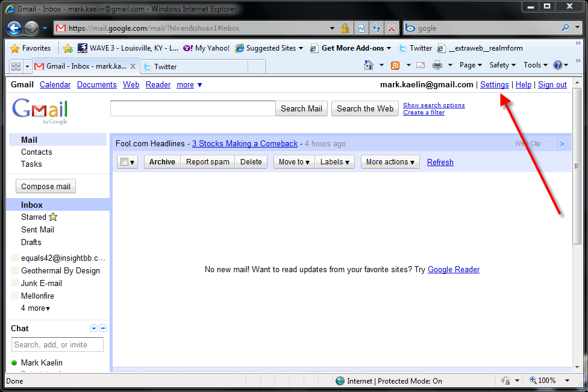The width and height of the screenshot is (588, 392).
Task: Show next Web Clip arrow
Action: (x=561, y=144)
